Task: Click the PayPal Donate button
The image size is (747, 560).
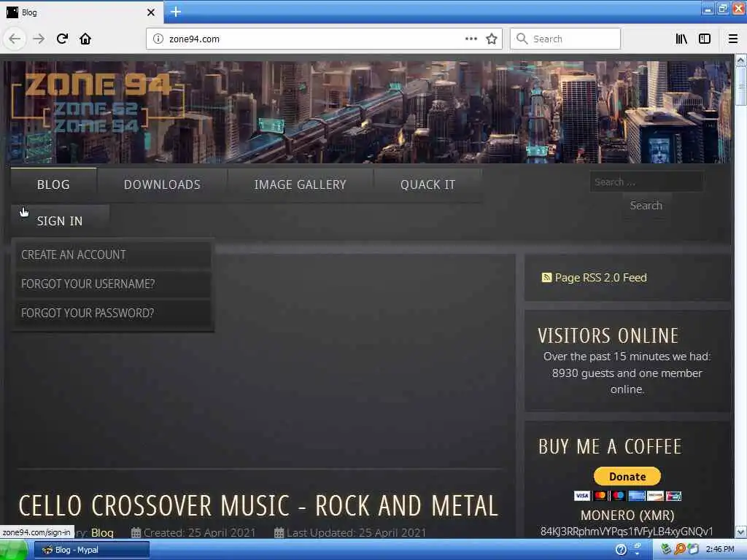Action: tap(627, 476)
